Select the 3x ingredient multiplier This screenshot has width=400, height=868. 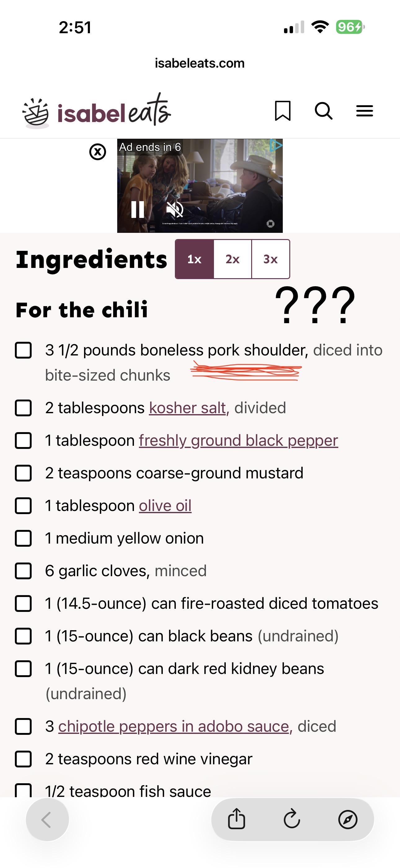point(270,259)
